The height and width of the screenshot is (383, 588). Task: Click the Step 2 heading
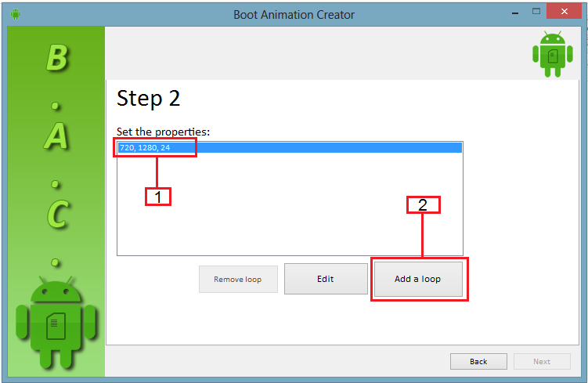(149, 98)
